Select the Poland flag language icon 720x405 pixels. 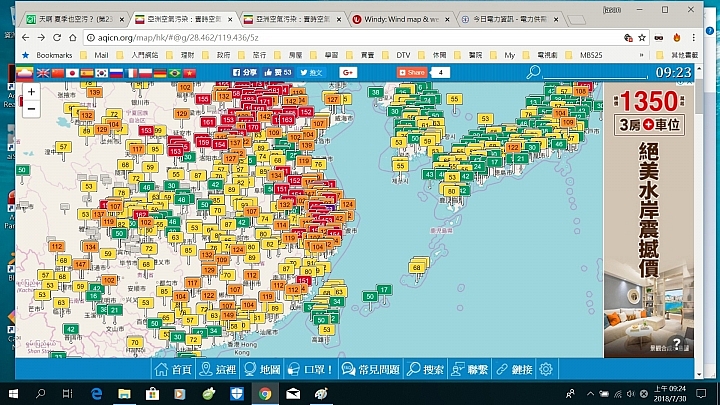[x=146, y=73]
